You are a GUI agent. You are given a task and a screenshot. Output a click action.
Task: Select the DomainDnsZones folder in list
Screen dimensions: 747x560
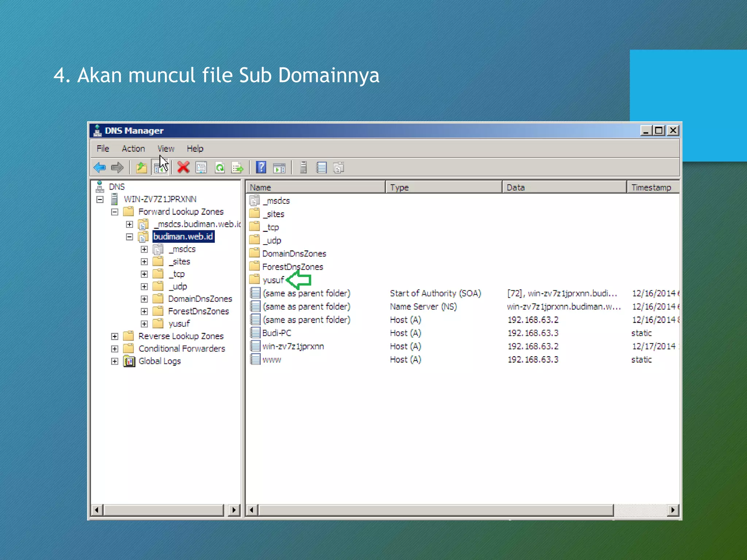click(x=288, y=253)
